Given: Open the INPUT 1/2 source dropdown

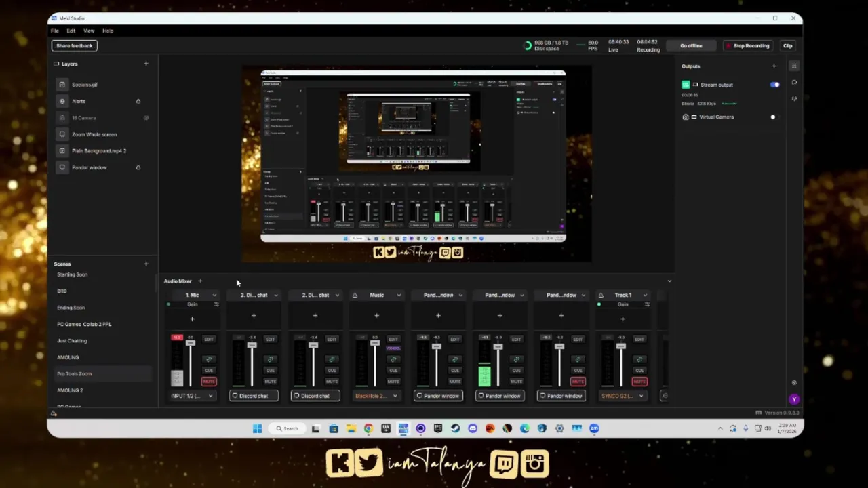Looking at the screenshot, I should pyautogui.click(x=192, y=396).
